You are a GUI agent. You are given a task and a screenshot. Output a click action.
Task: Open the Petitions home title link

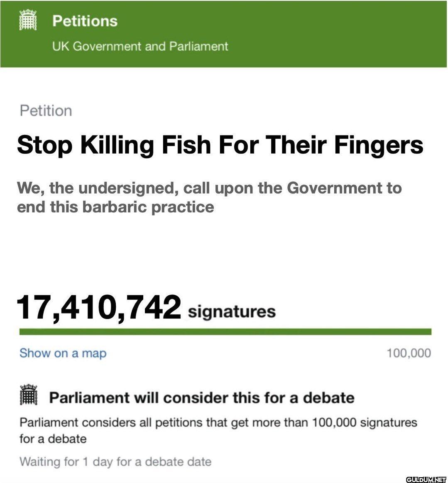85,21
